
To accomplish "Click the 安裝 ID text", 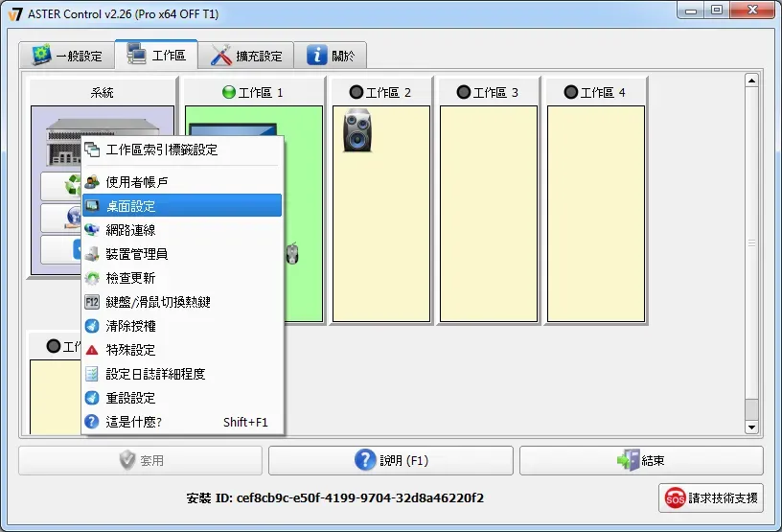I will click(335, 498).
